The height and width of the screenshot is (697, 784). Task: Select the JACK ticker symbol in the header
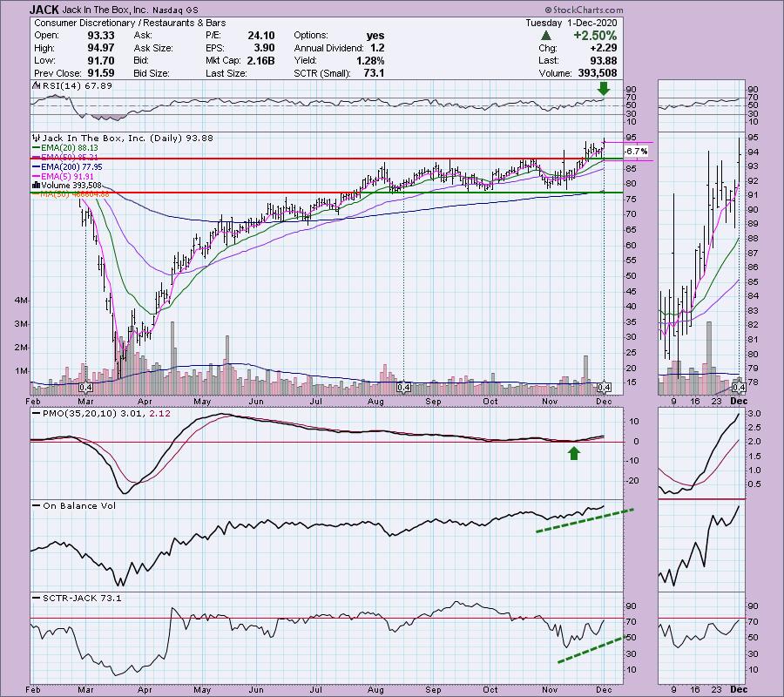(x=44, y=10)
